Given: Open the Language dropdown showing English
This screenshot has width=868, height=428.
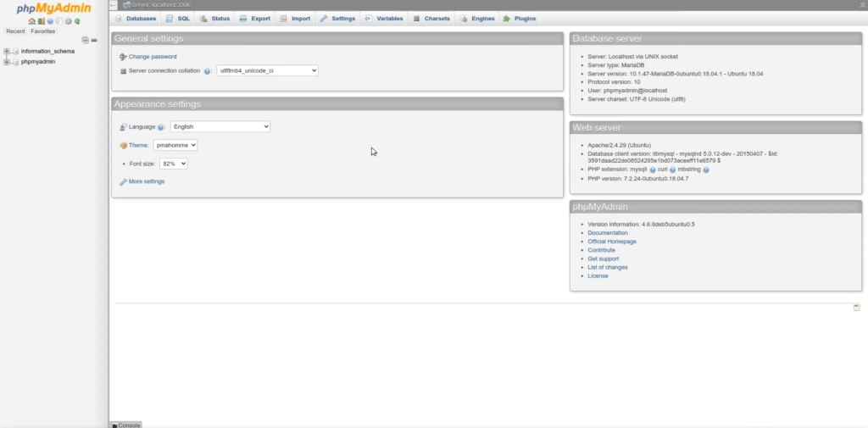Looking at the screenshot, I should [x=220, y=127].
